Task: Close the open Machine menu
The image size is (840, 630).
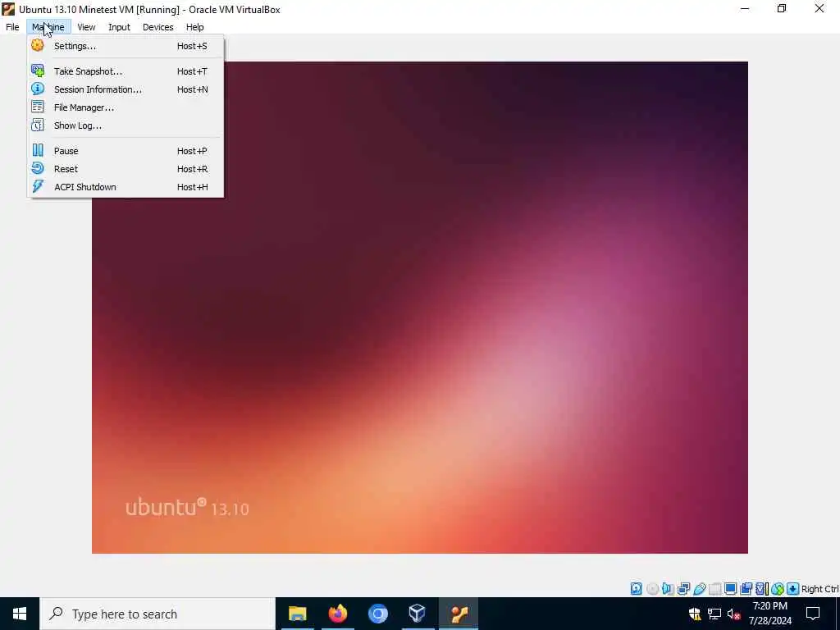Action: [x=48, y=27]
